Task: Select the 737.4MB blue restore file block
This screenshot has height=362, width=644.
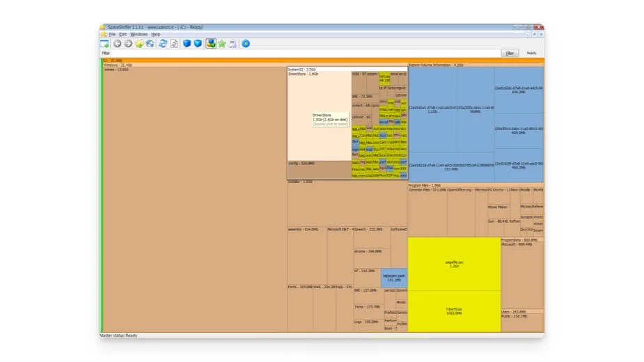Action: 451,167
